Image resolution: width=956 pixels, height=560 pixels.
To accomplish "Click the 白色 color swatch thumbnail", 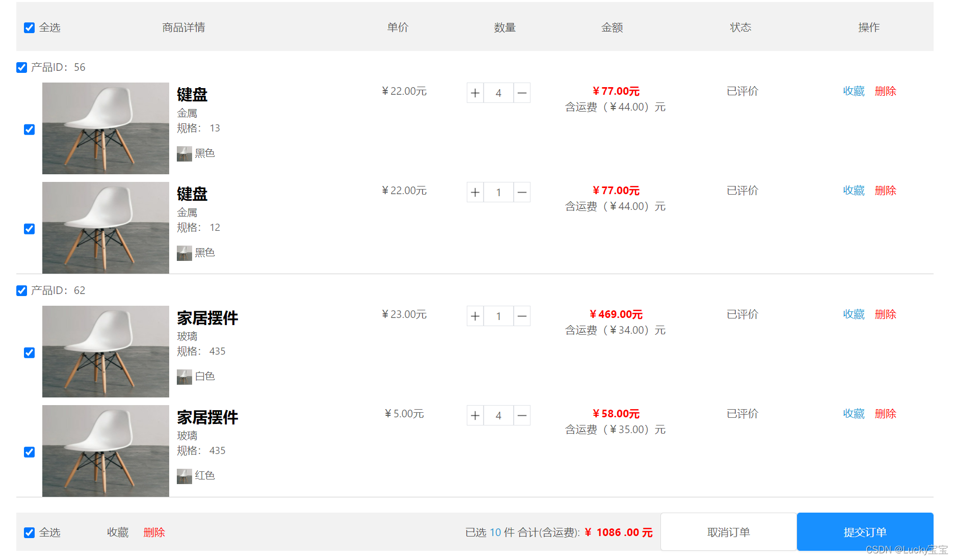I will pyautogui.click(x=184, y=377).
